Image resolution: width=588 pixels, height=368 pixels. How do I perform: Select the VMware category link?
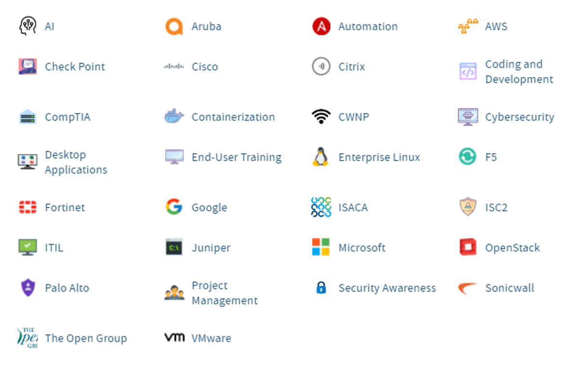click(211, 338)
